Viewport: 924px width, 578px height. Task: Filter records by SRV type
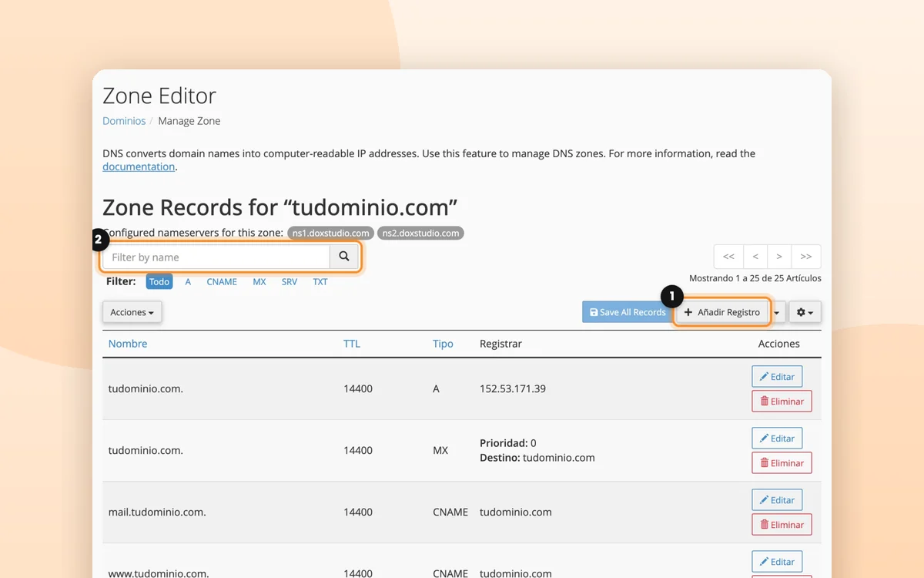pos(290,281)
